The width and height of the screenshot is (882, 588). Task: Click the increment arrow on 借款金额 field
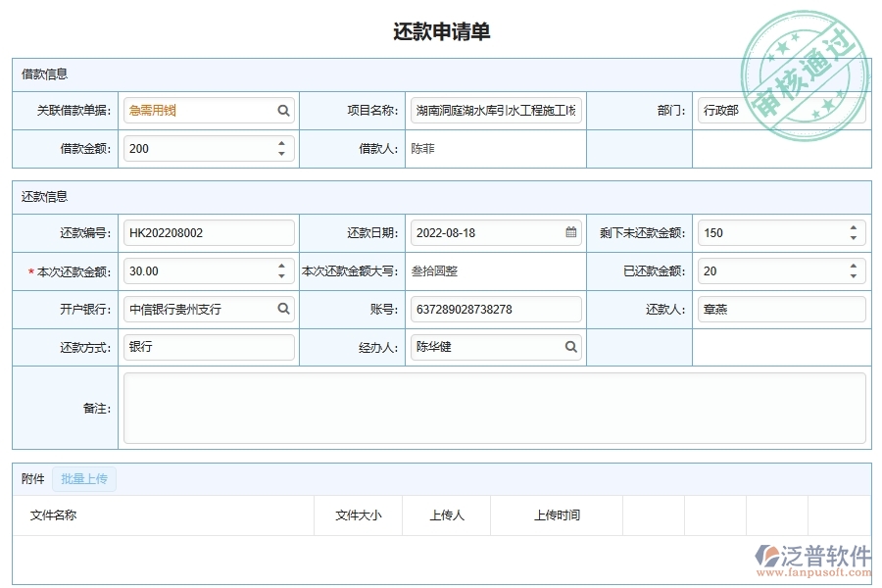(x=283, y=144)
